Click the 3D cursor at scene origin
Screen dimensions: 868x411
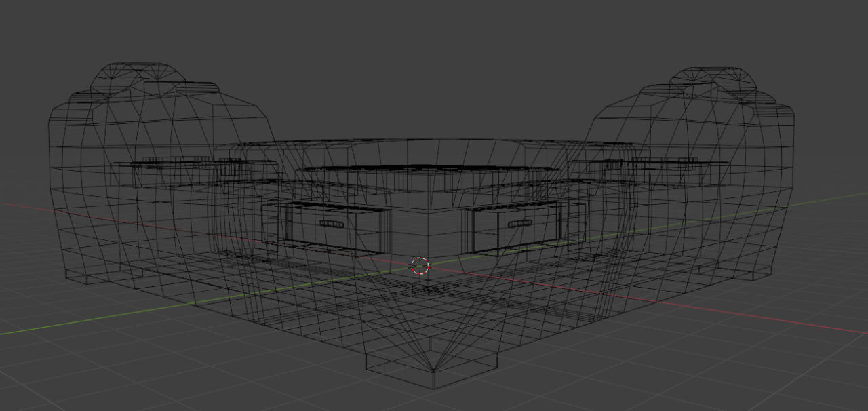click(420, 266)
